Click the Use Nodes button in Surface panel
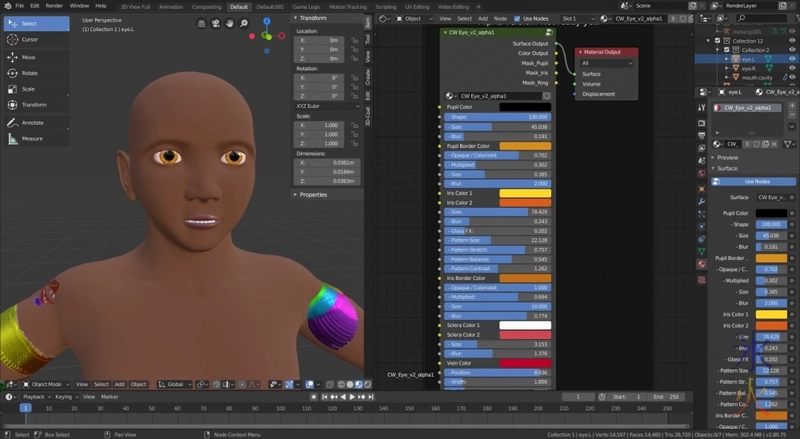This screenshot has height=439, width=800. pos(757,181)
